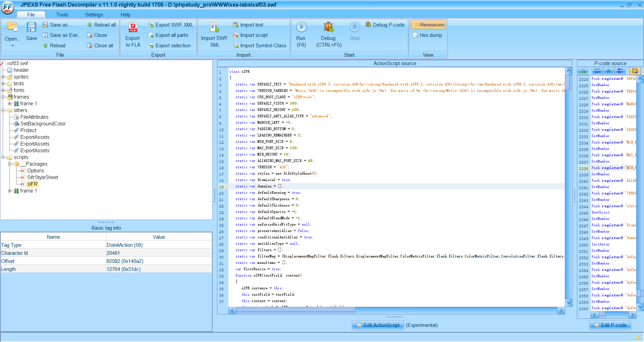
Task: Expand the fonts folder
Action: coord(3,90)
